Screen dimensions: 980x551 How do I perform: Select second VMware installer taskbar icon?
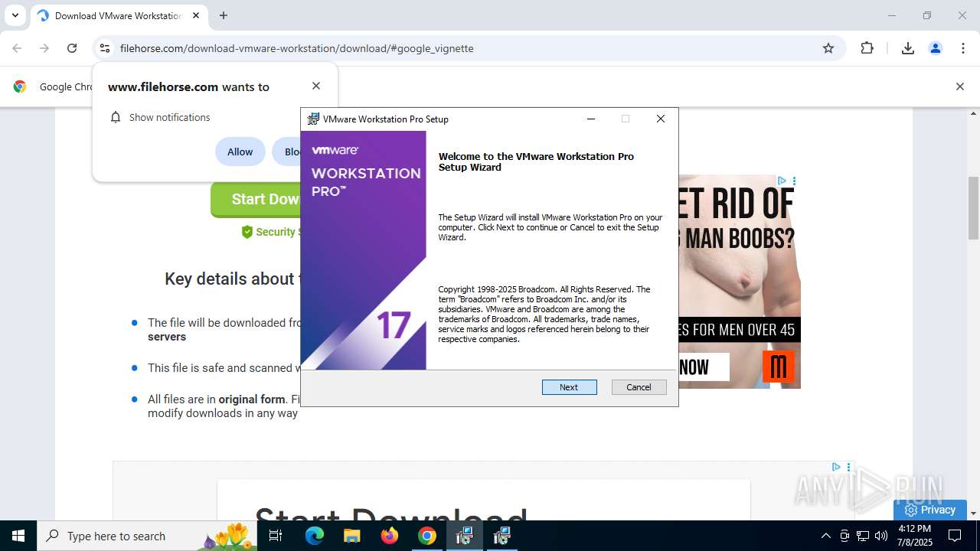(501, 536)
